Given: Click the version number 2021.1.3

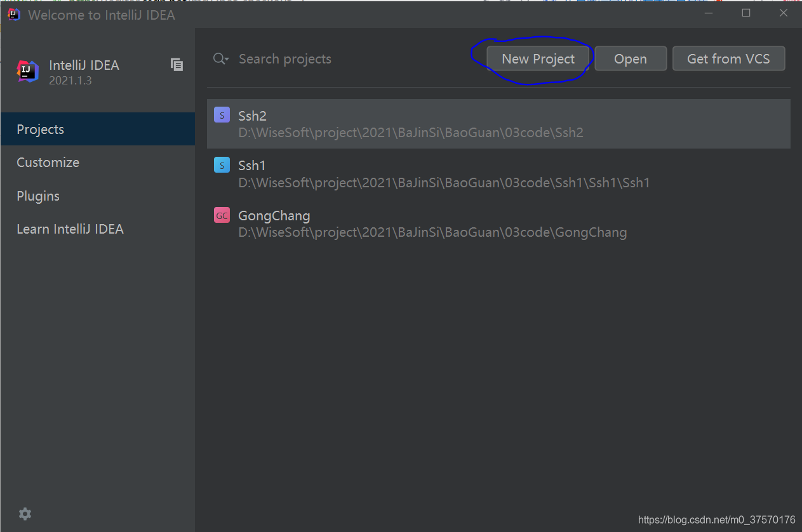Looking at the screenshot, I should (x=70, y=81).
